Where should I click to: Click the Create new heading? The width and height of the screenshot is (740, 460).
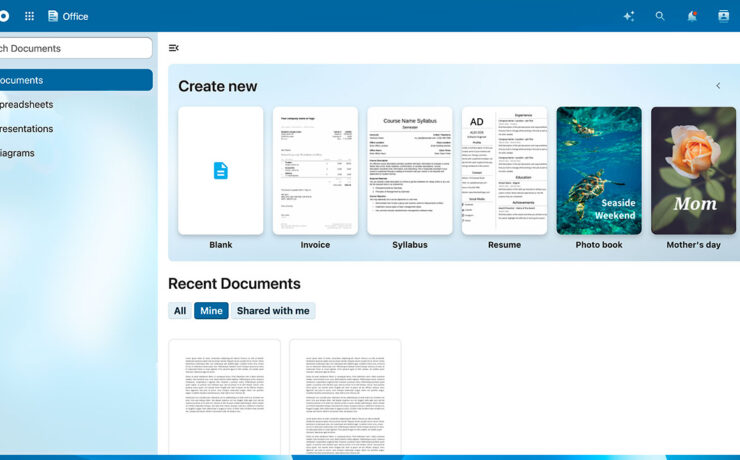tap(218, 86)
